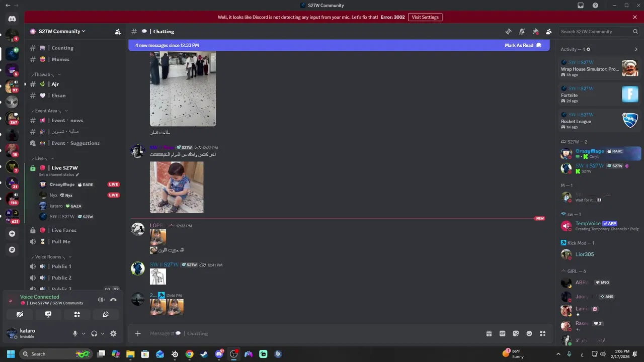Image resolution: width=644 pixels, height=362 pixels.
Task: Add a server with plus icon
Action: (x=12, y=234)
